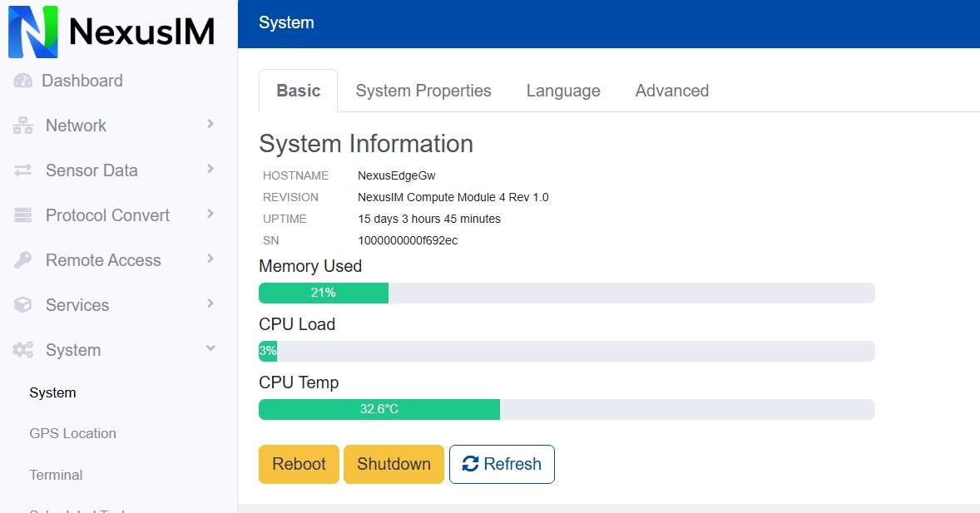The width and height of the screenshot is (980, 513).
Task: Click the HOSTNAME label
Action: (x=295, y=175)
